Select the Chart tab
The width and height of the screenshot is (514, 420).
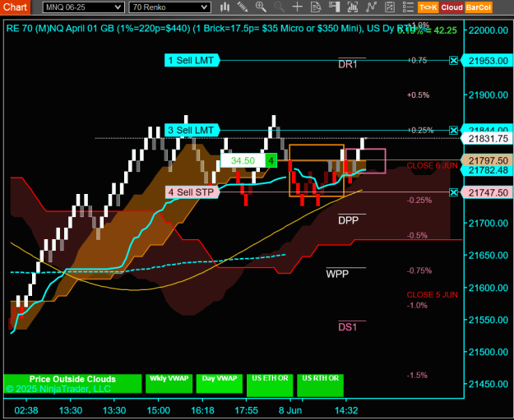pos(15,7)
